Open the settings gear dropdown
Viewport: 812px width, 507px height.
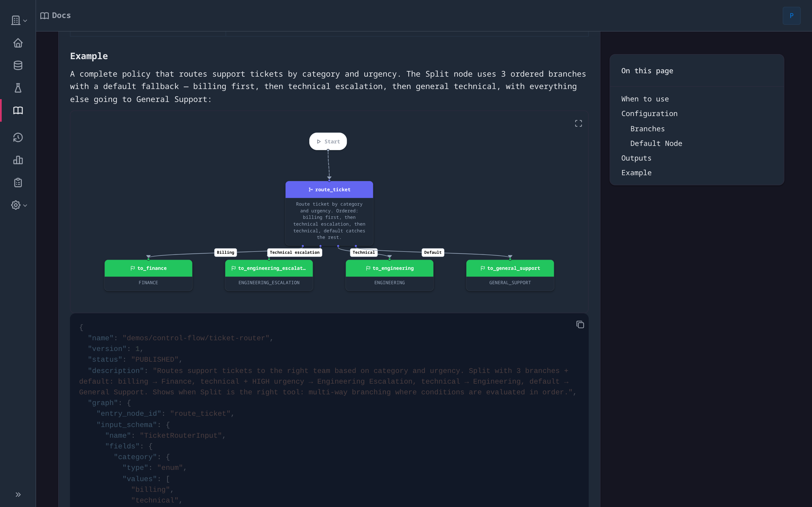(x=18, y=205)
